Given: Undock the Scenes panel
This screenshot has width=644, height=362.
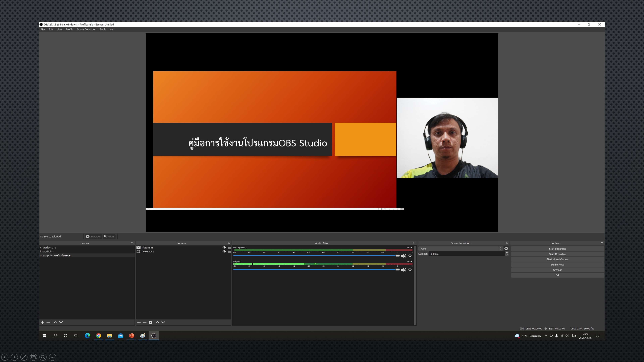Looking at the screenshot, I should pyautogui.click(x=132, y=243).
